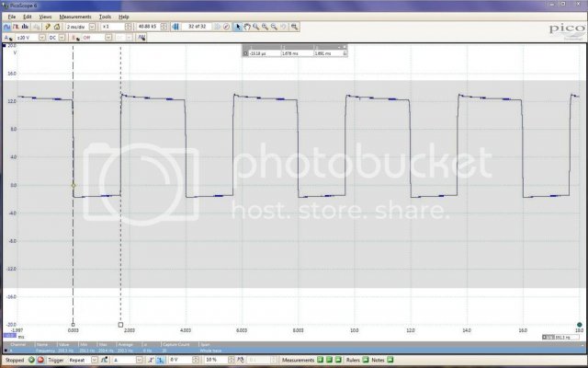The image size is (588, 368).
Task: Expand the ±20 V input range dropdown
Action: click(x=42, y=38)
